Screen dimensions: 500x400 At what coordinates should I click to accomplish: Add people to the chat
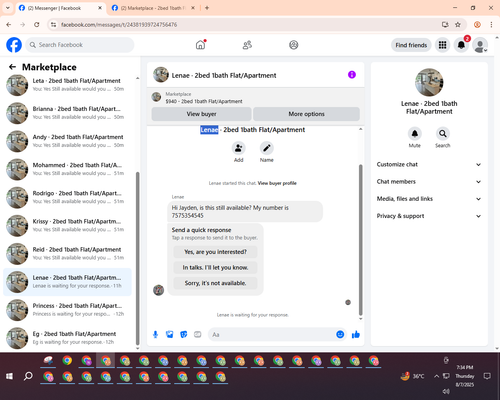coord(238,148)
